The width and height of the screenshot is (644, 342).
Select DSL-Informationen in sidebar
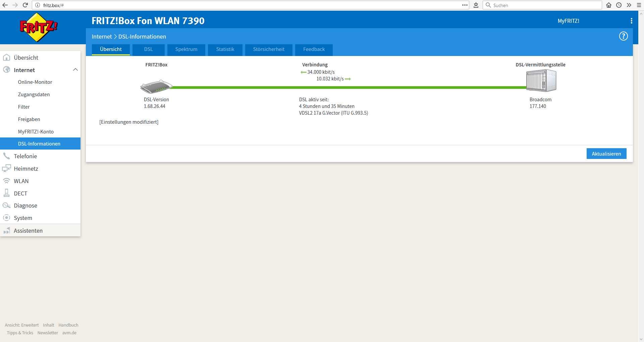40,144
